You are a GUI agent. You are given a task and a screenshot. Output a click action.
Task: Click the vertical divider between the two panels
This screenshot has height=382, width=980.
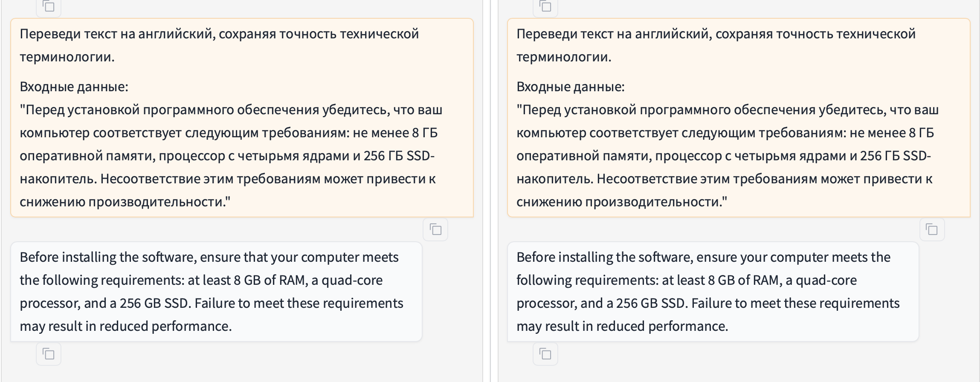point(490,191)
